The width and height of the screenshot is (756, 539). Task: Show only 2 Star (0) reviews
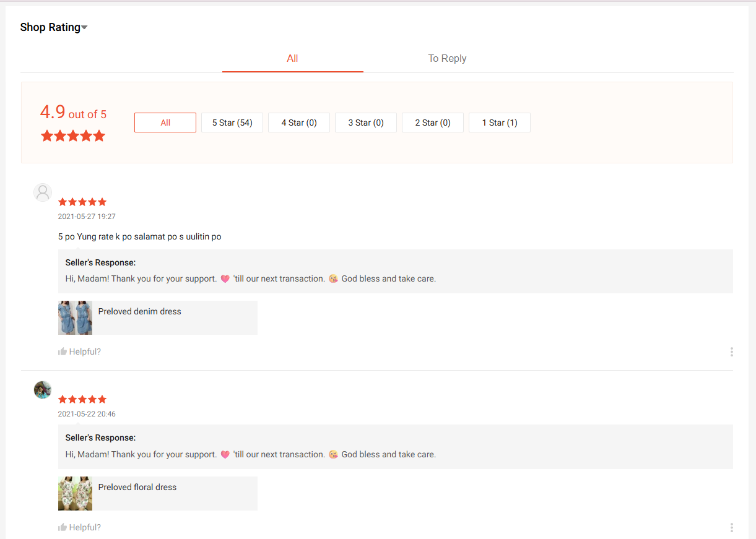(433, 123)
